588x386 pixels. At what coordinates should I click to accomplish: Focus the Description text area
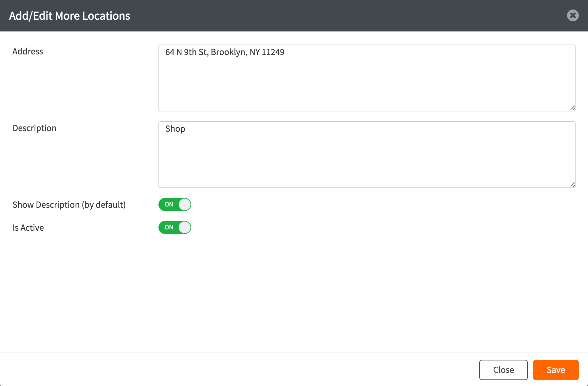click(x=367, y=157)
